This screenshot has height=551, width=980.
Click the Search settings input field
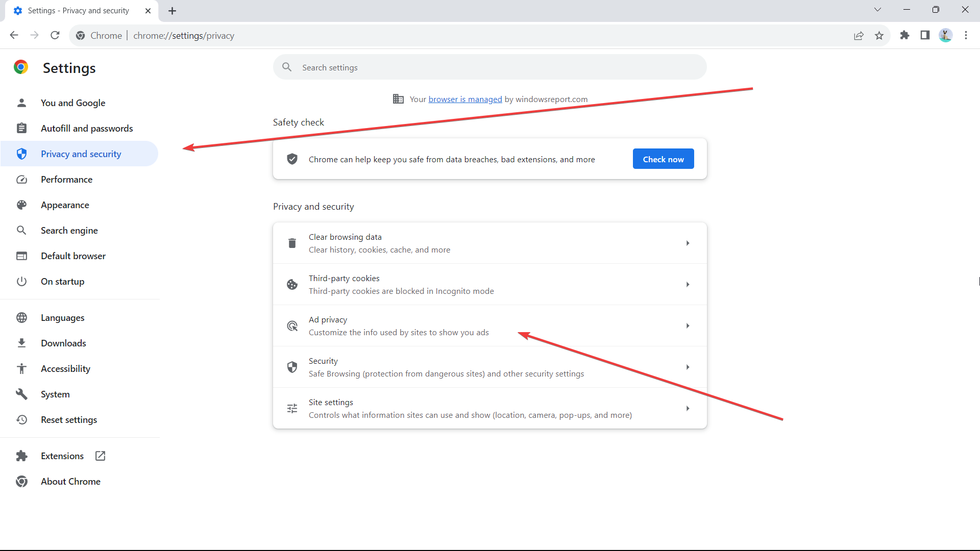tap(489, 67)
